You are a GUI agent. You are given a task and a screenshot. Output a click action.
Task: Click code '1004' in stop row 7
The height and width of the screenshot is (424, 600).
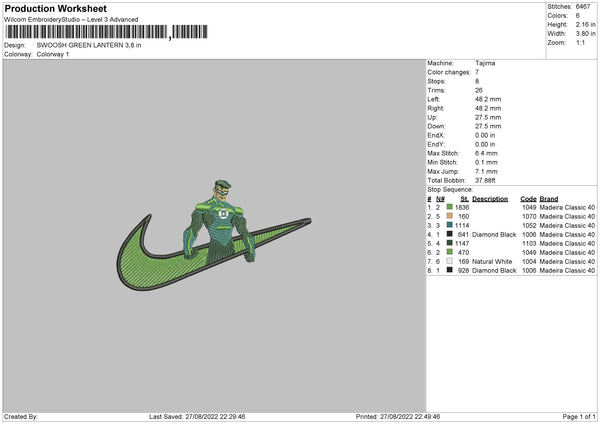click(529, 261)
